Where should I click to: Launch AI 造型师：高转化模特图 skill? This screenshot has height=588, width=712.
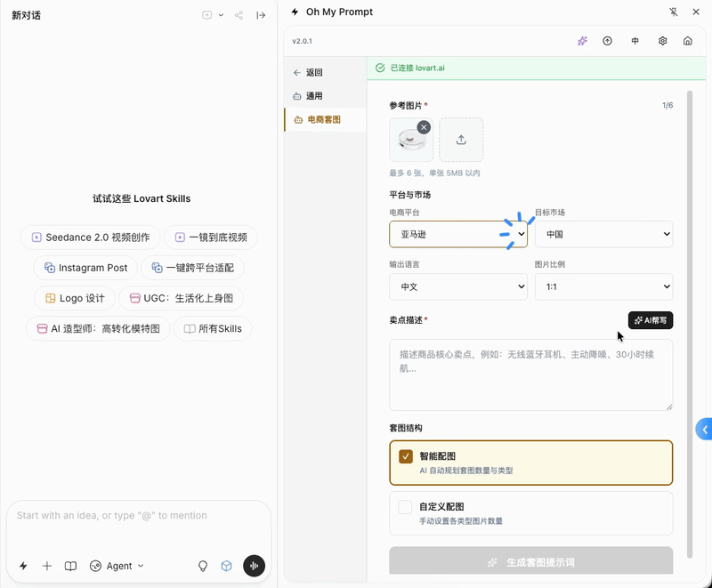click(98, 328)
